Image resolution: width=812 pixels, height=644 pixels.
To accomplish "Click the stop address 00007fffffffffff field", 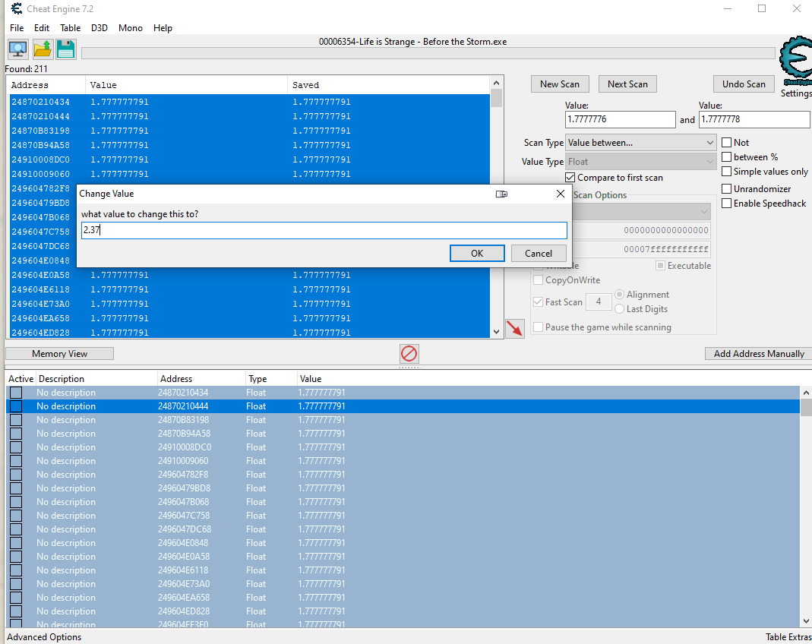I will click(x=642, y=249).
